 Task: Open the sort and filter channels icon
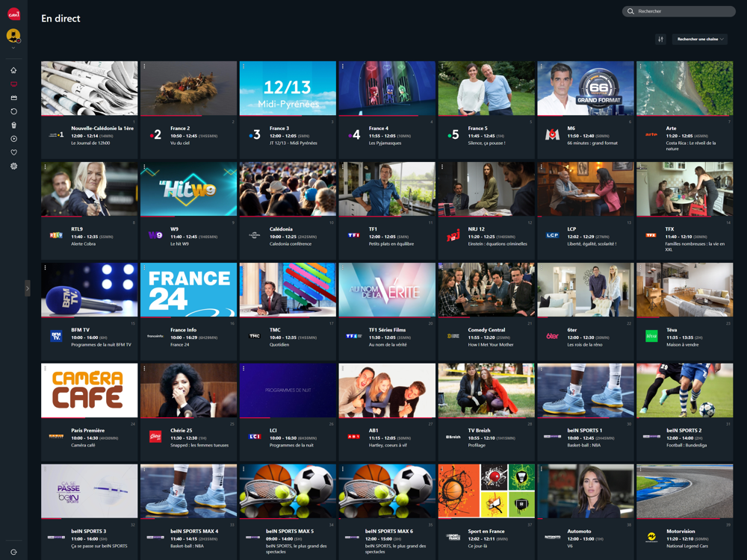(x=660, y=39)
